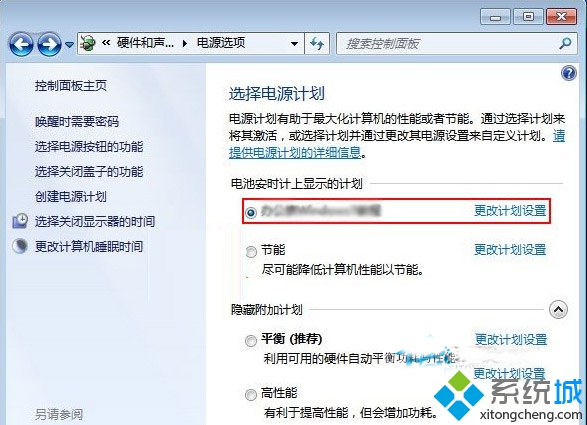Select the 高性能 power plan radio button
The image size is (587, 425).
tap(250, 395)
